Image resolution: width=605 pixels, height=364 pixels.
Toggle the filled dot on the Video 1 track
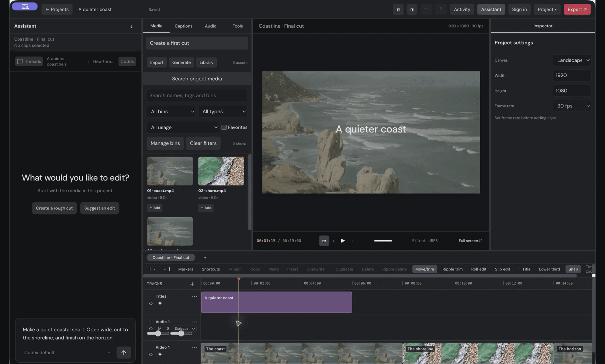[160, 355]
